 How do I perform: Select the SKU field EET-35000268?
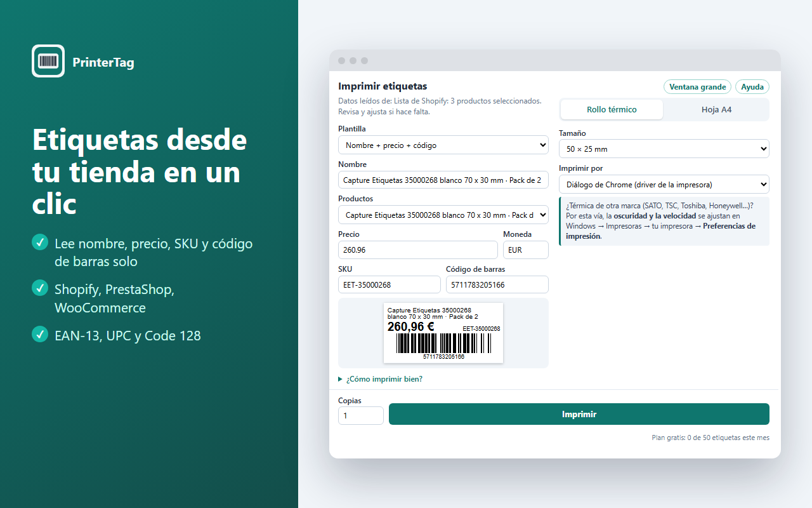tap(390, 284)
